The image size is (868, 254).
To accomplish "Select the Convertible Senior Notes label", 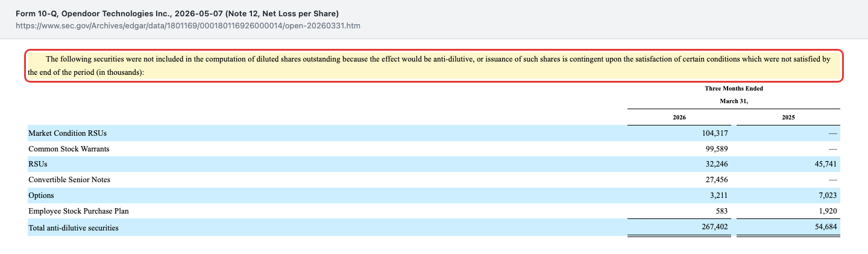I will (x=69, y=180).
